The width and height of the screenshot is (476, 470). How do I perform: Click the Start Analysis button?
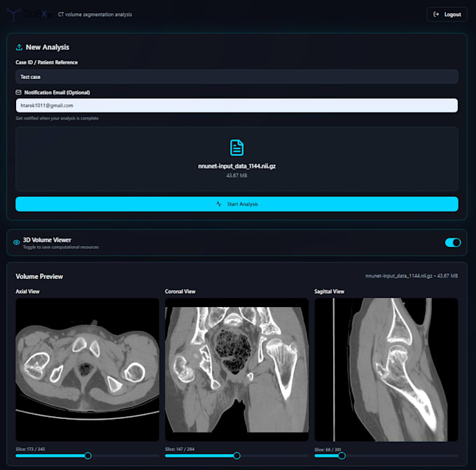point(237,204)
